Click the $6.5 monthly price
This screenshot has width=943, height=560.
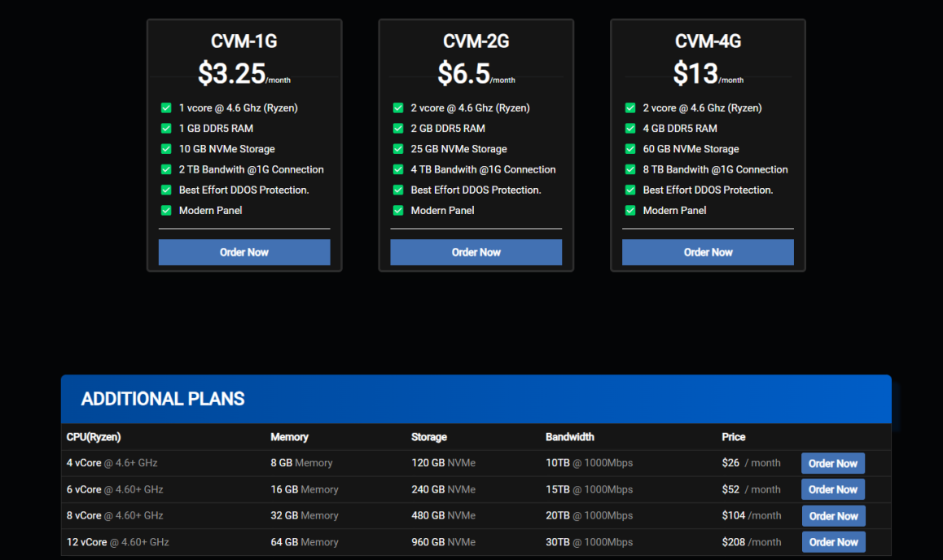click(476, 73)
